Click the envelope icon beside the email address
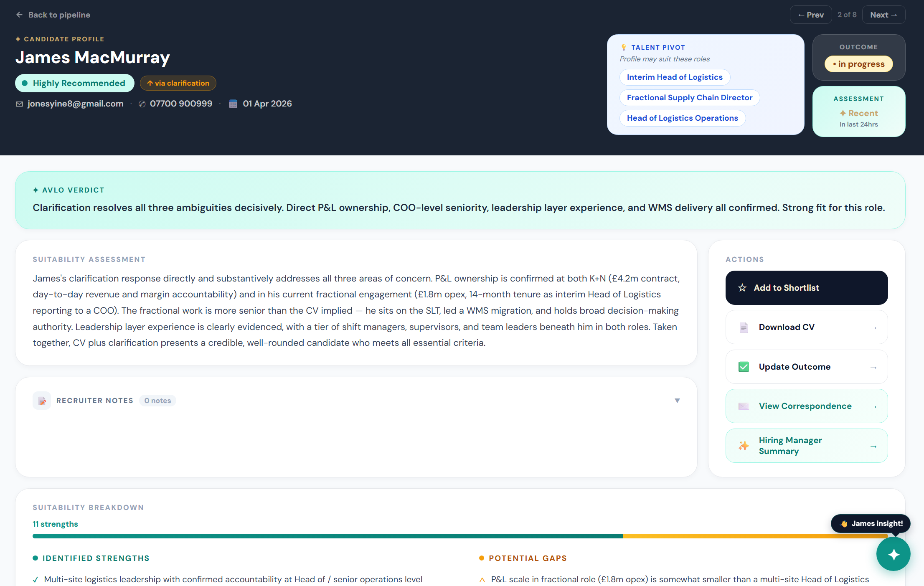Viewport: 924px width, 586px height. [x=19, y=104]
